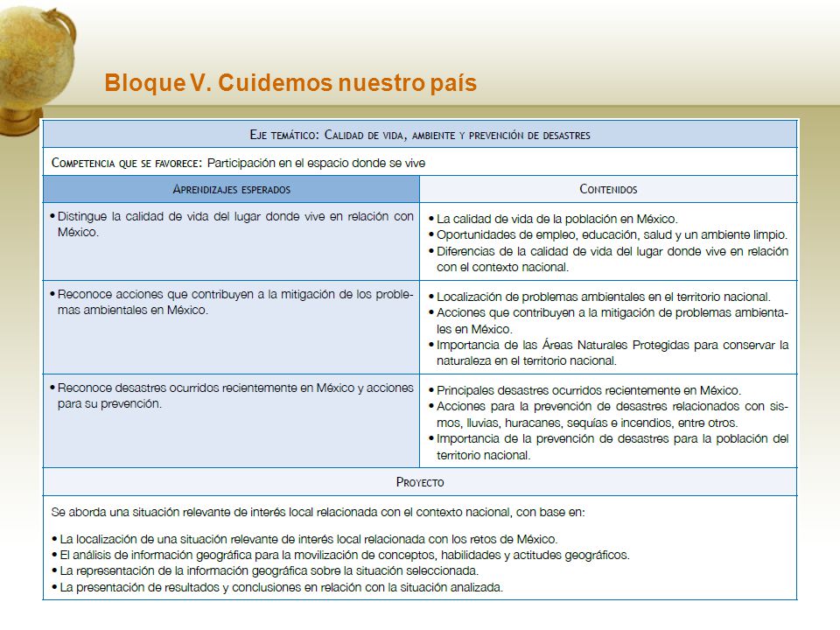Click 'Se aborda una situación relevante' sentence

pyautogui.click(x=318, y=512)
